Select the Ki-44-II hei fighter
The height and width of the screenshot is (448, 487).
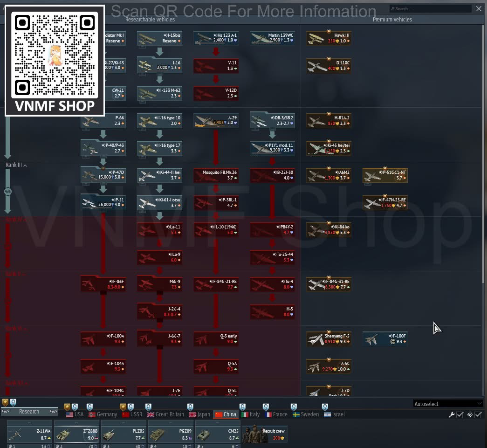tap(160, 175)
